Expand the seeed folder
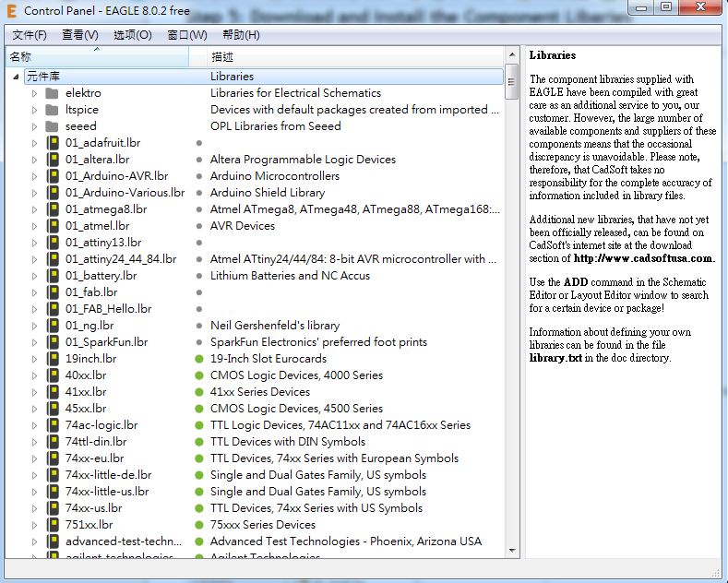This screenshot has width=728, height=583. (x=34, y=126)
